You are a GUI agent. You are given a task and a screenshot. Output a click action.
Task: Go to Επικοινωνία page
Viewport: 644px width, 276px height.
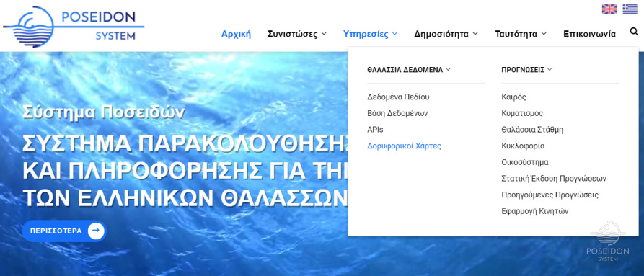pos(589,34)
